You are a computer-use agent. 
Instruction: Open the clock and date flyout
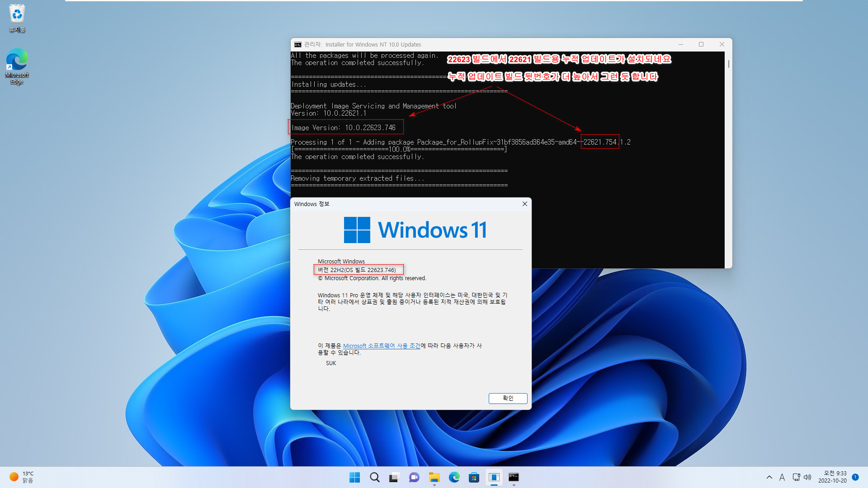[x=832, y=477]
